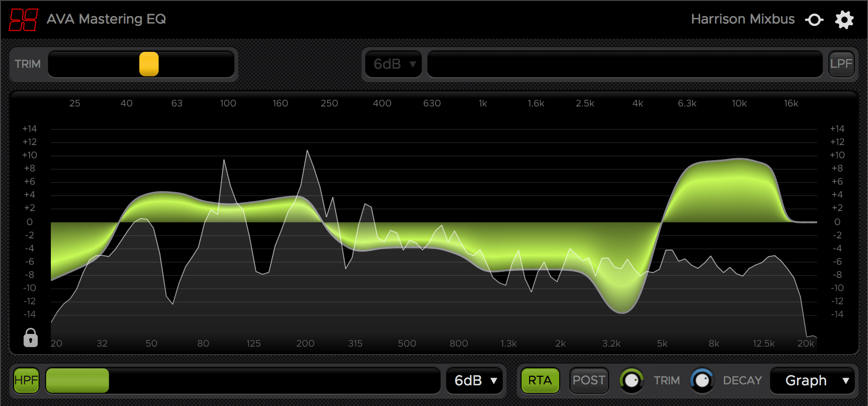Click the EQ curve peak near 10k
Image resolution: width=868 pixels, height=406 pixels.
click(x=739, y=159)
